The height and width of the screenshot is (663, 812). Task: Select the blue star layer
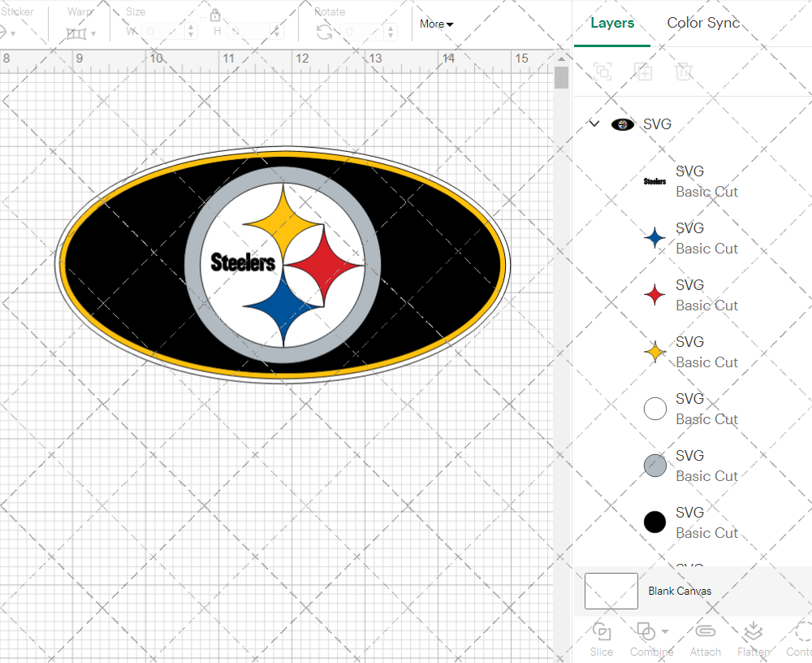click(693, 238)
